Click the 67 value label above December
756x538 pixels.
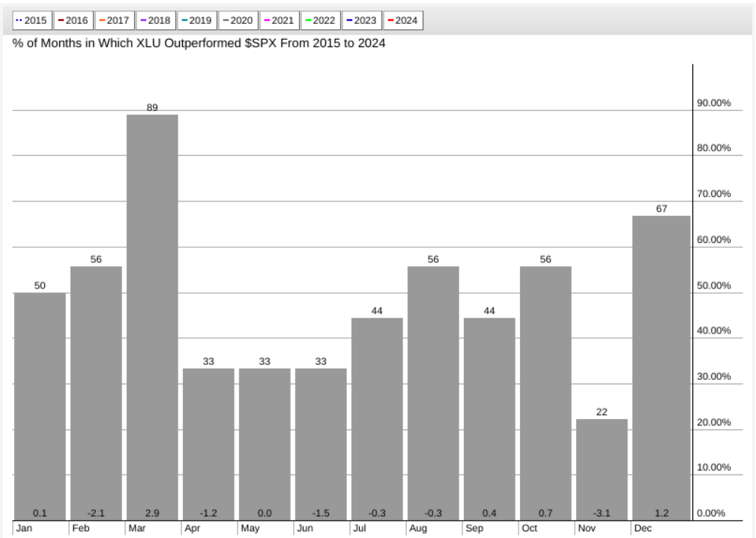[662, 209]
